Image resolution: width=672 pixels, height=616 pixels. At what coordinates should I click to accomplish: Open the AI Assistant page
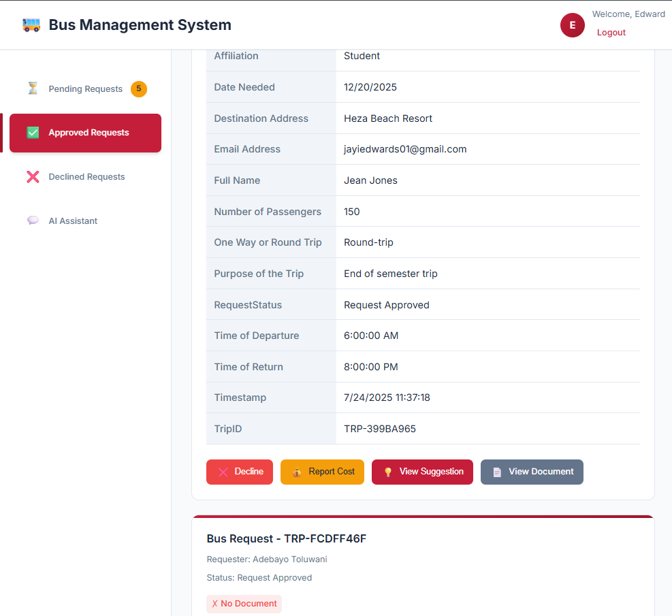73,221
